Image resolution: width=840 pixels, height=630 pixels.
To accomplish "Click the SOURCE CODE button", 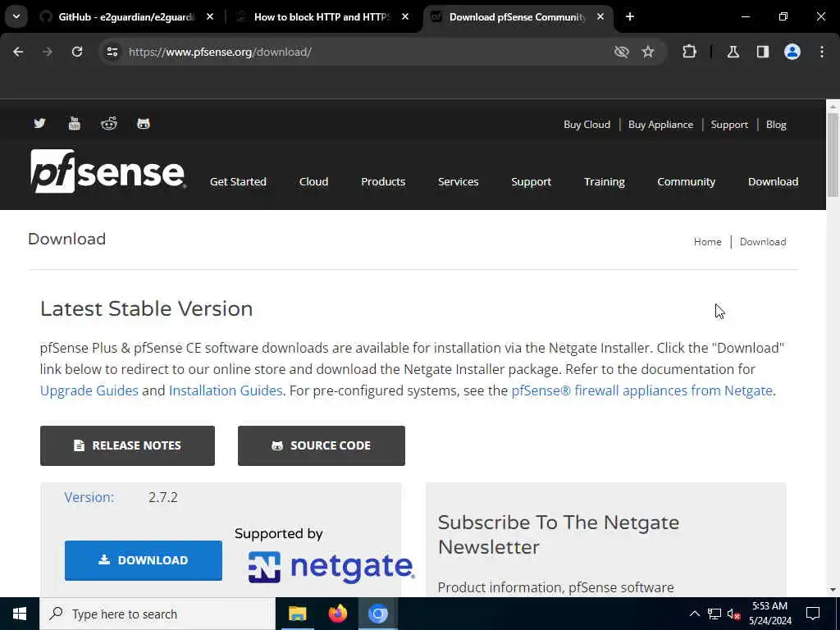I will pos(322,445).
